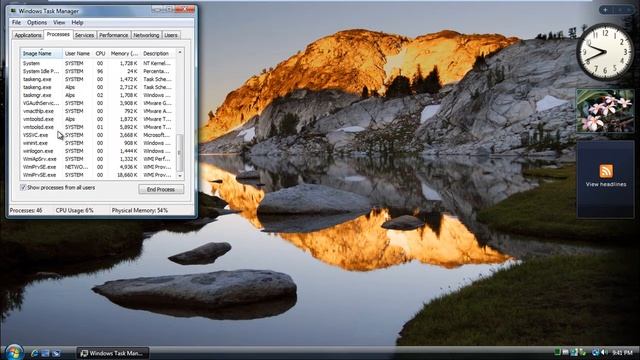The image size is (640, 360).
Task: Launch Internet Explorer from Quick Launch
Action: coord(35,353)
